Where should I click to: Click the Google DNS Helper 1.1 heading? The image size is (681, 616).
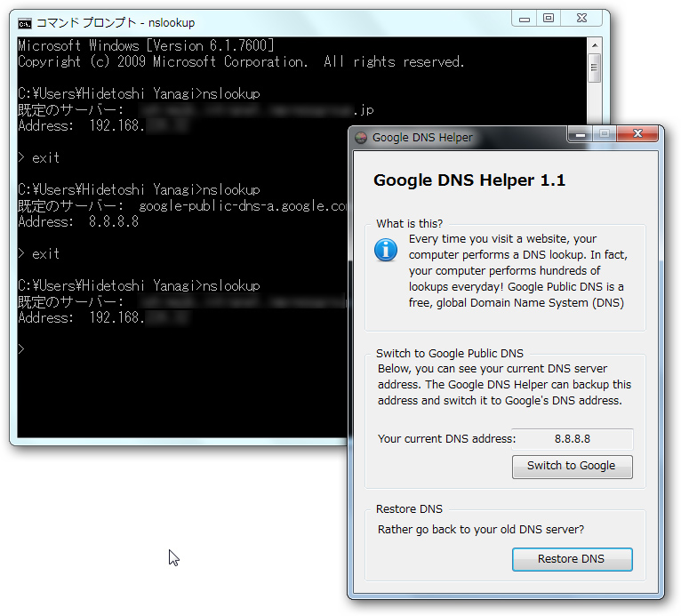click(x=469, y=180)
